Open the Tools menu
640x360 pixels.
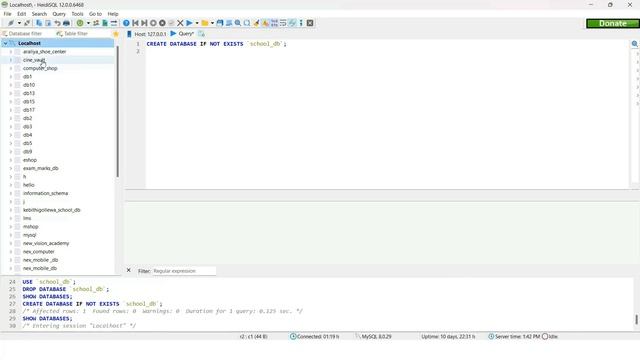[x=77, y=14]
